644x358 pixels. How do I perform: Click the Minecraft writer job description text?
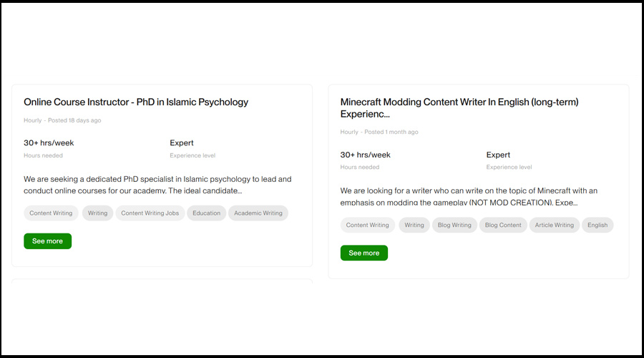469,197
